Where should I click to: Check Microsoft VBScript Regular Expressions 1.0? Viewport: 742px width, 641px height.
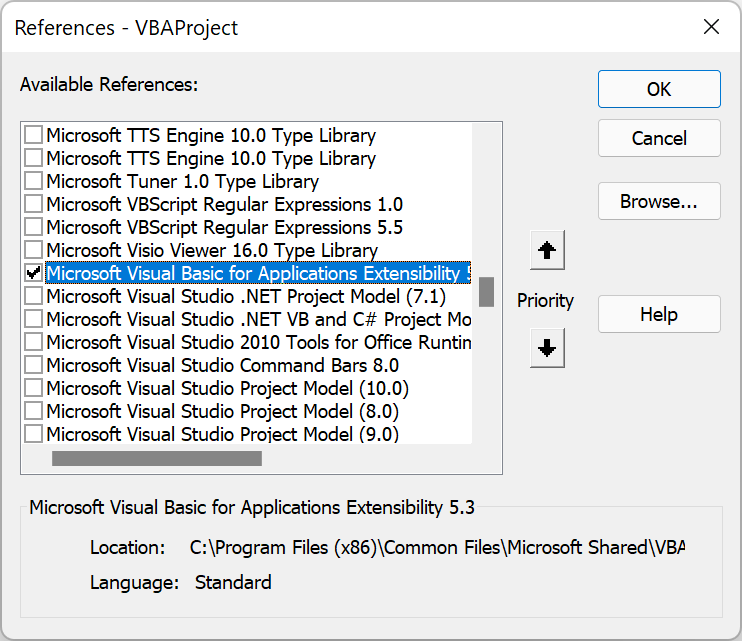(x=34, y=204)
